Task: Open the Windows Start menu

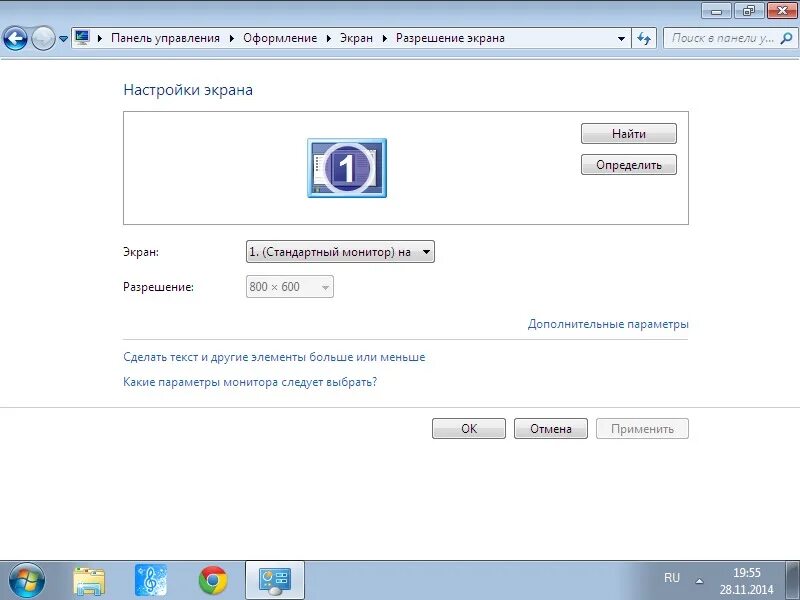Action: [27, 580]
